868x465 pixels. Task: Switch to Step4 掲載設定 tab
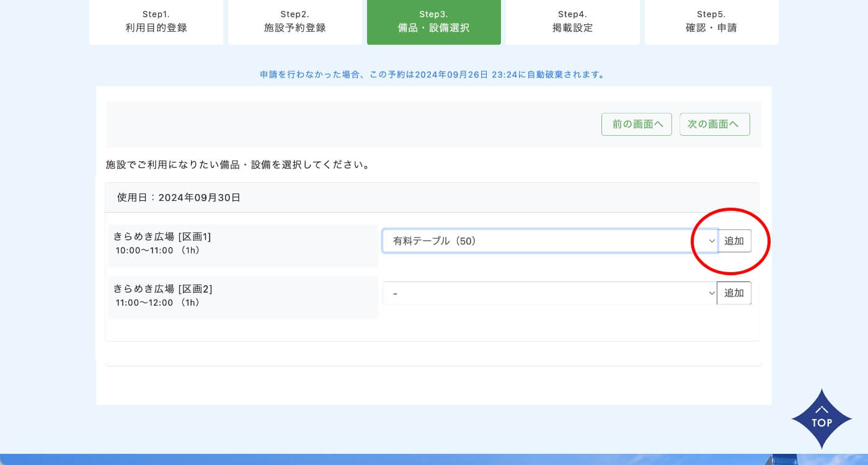coord(572,22)
